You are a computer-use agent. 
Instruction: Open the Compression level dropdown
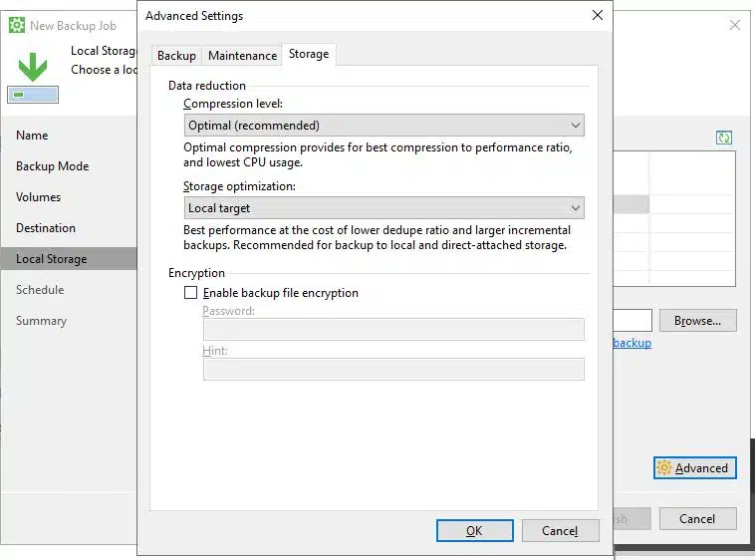(384, 126)
